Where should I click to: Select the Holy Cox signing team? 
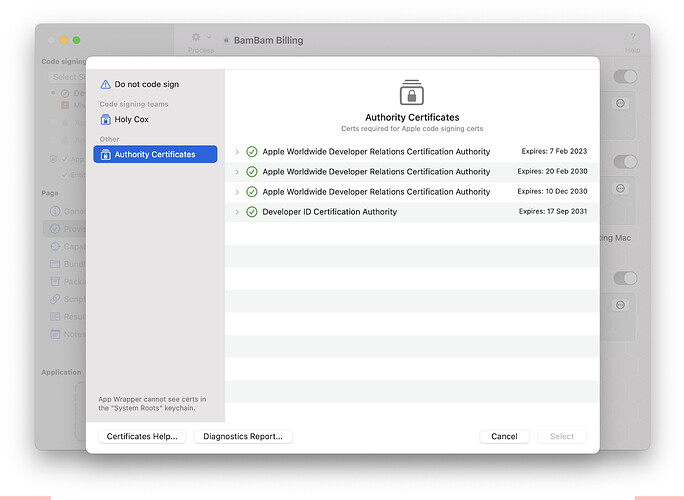(x=155, y=119)
